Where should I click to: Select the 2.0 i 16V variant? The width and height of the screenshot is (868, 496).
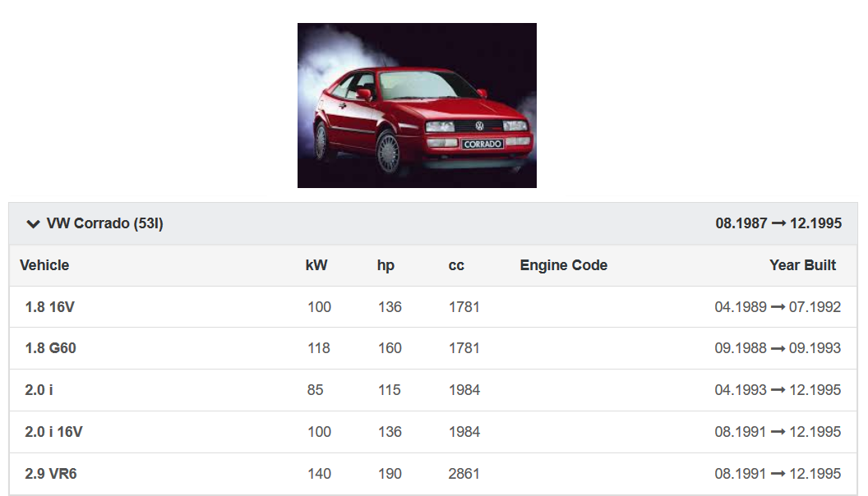(54, 432)
